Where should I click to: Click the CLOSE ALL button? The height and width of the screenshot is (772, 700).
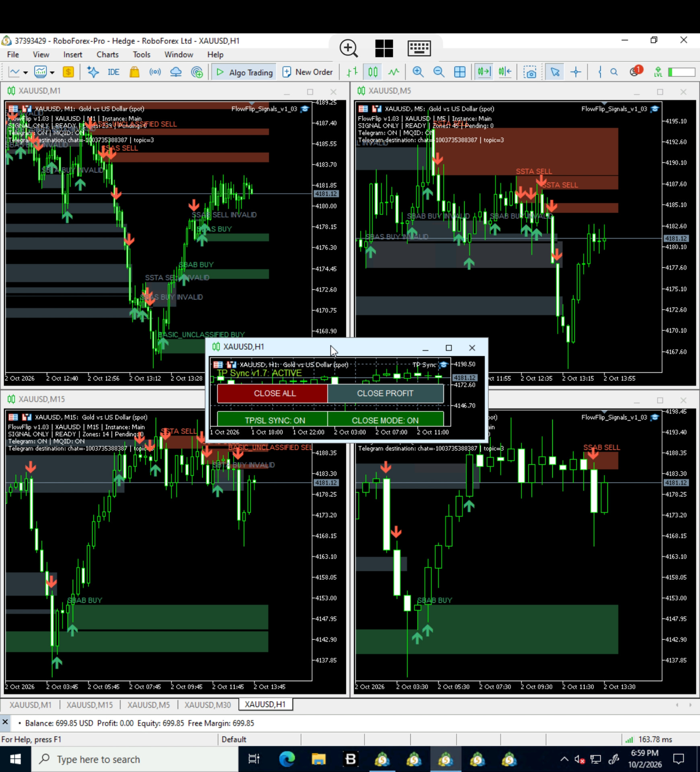(272, 393)
